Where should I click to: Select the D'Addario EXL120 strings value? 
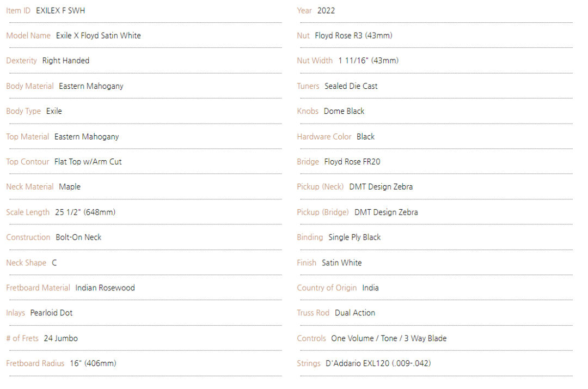[378, 363]
